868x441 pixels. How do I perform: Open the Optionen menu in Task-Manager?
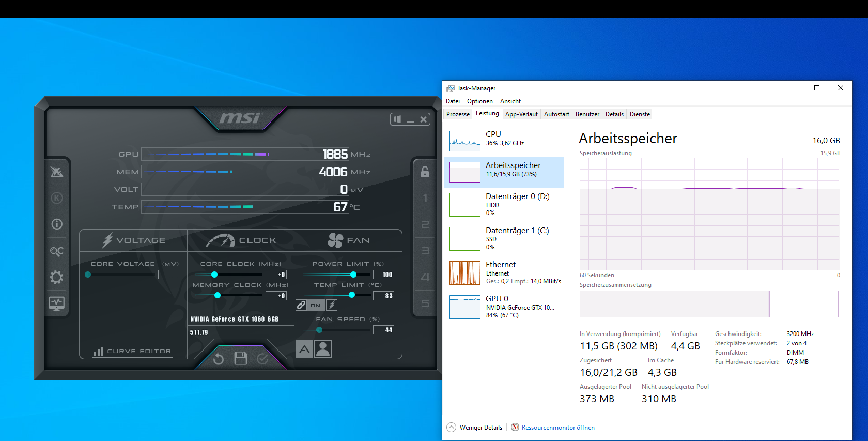point(480,101)
